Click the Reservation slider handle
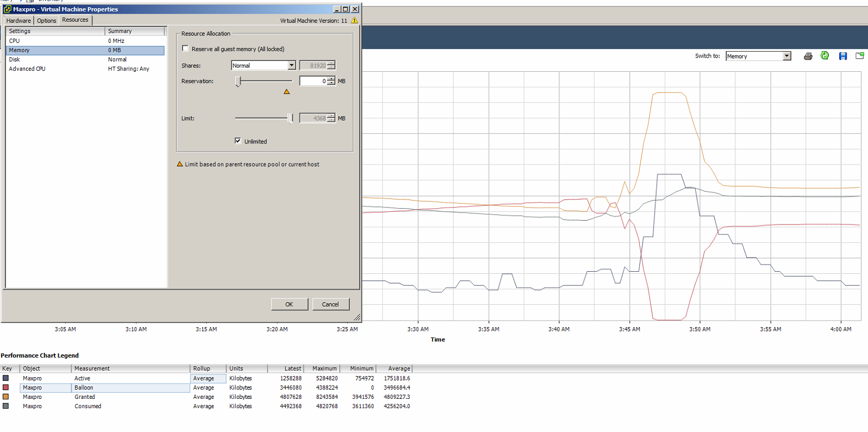 pos(238,82)
